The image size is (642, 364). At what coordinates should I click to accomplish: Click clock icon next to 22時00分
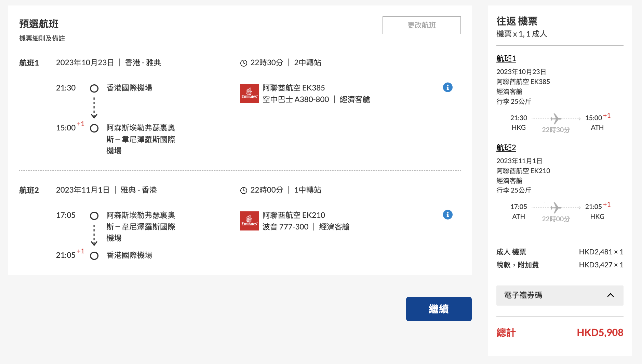point(244,191)
